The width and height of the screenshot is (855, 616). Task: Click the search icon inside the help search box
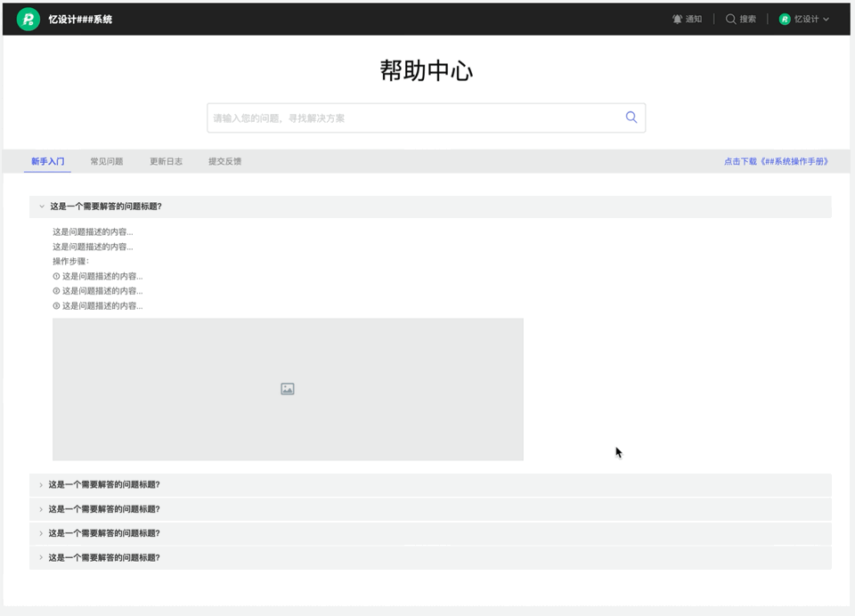[x=631, y=117]
